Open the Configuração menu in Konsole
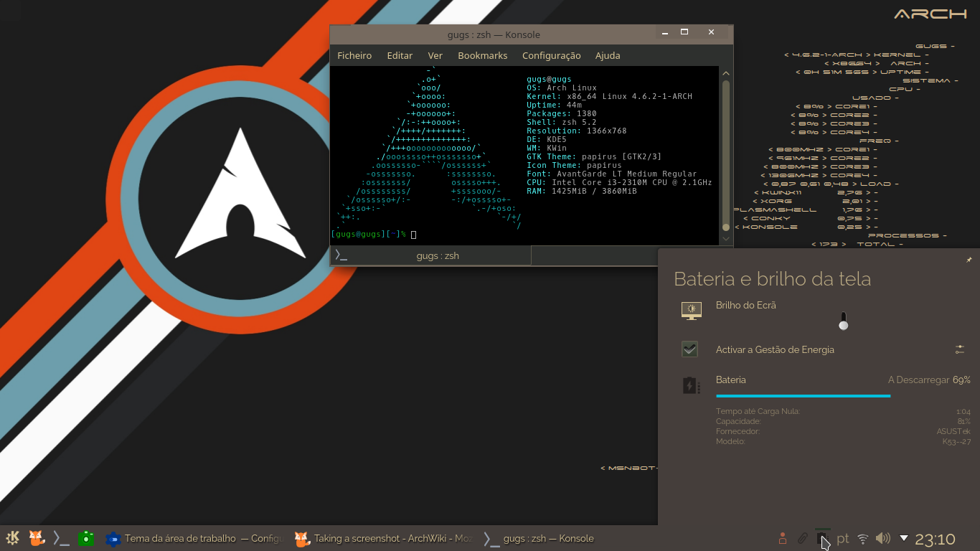This screenshot has width=980, height=551. (551, 55)
